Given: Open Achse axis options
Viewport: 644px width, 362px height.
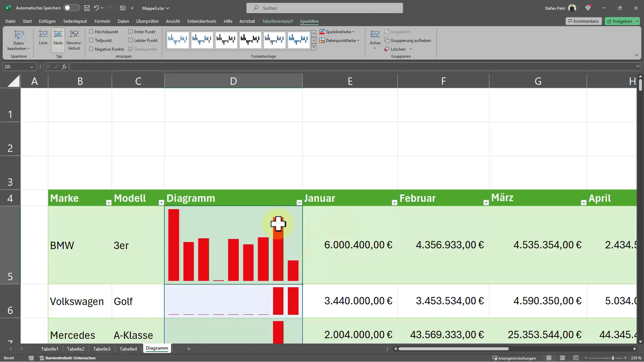Looking at the screenshot, I should 375,40.
